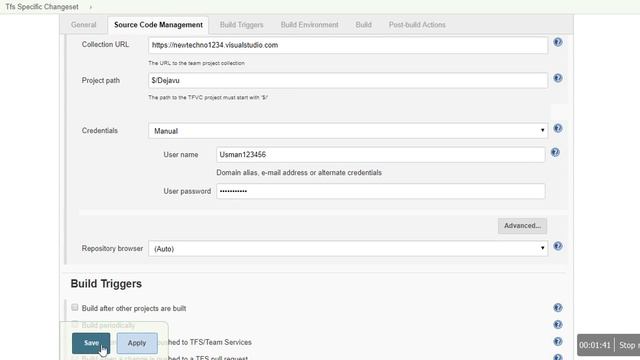Open the Credentials dropdown showing Manual
This screenshot has width=640, height=360.
pos(348,131)
